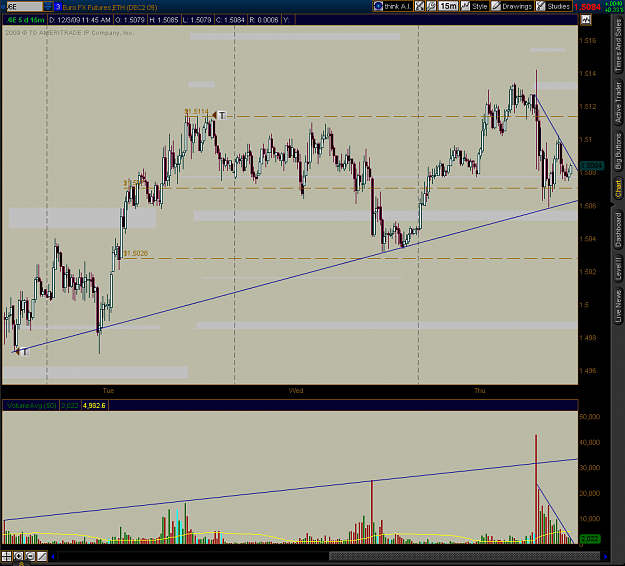Image resolution: width=625 pixels, height=566 pixels.
Task: Click the Wed date label on the time axis
Action: click(296, 391)
